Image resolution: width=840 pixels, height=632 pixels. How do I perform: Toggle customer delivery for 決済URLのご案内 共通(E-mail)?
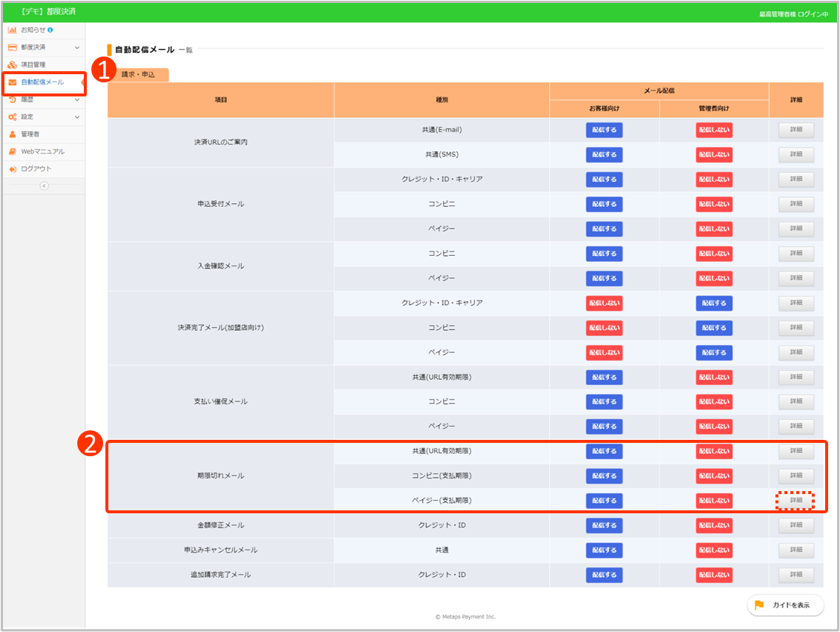click(604, 130)
